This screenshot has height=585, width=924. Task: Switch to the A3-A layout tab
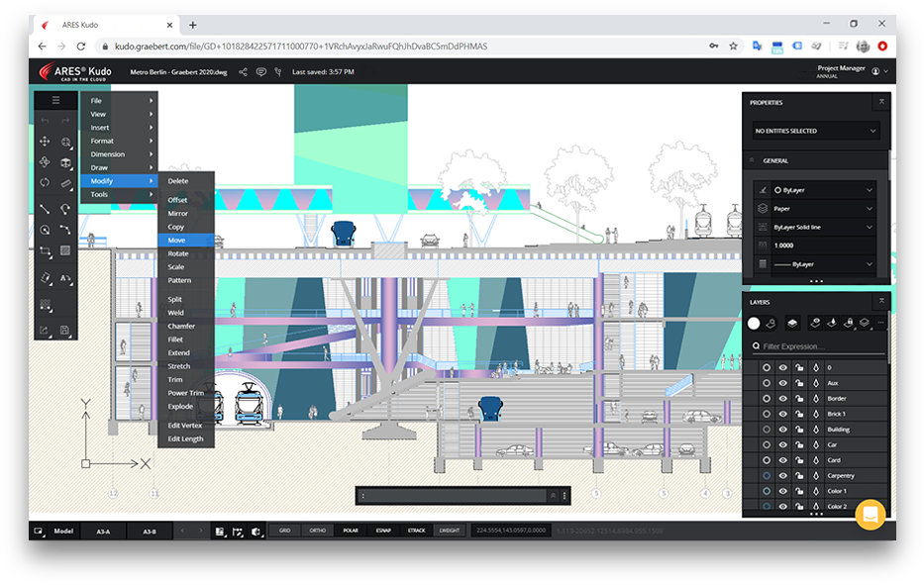click(103, 532)
